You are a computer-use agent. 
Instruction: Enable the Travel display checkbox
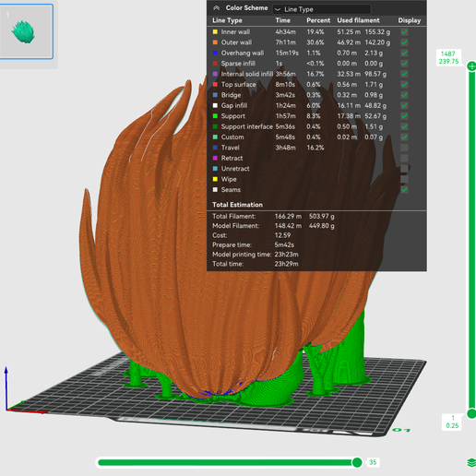404,148
